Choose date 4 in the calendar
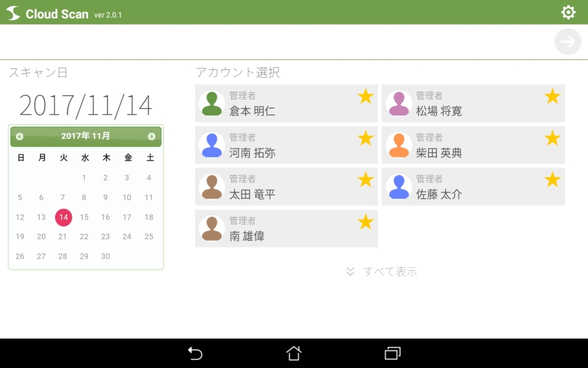 (149, 178)
